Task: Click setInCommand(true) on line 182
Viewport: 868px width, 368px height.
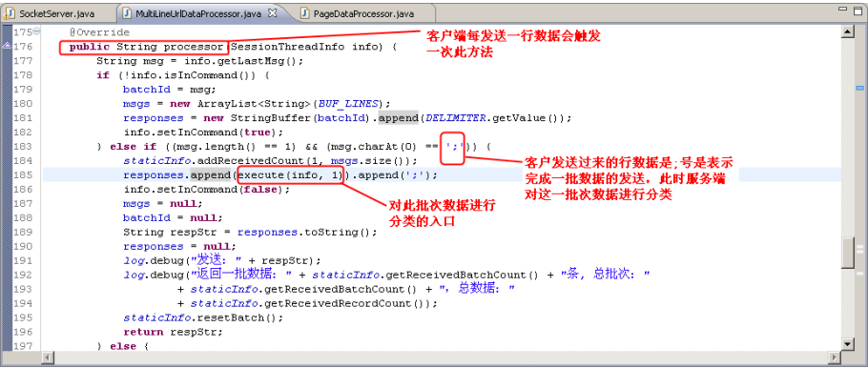Action: tap(217, 133)
